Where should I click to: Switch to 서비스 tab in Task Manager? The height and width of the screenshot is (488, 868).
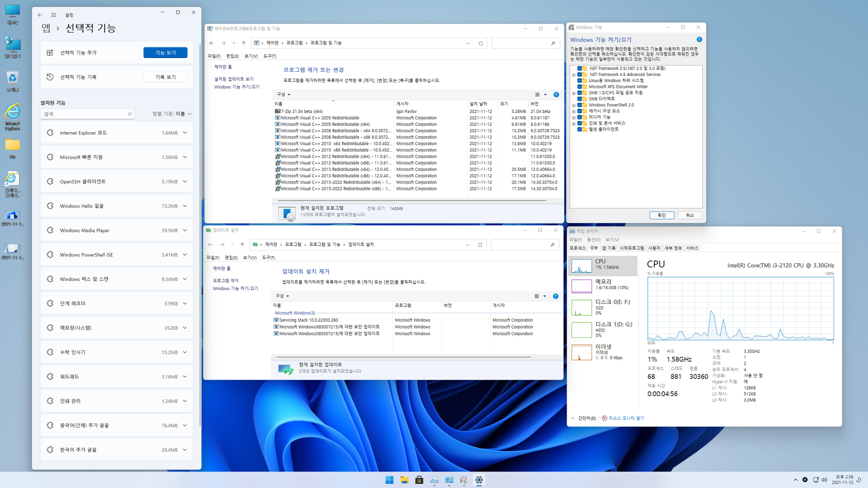pyautogui.click(x=692, y=248)
